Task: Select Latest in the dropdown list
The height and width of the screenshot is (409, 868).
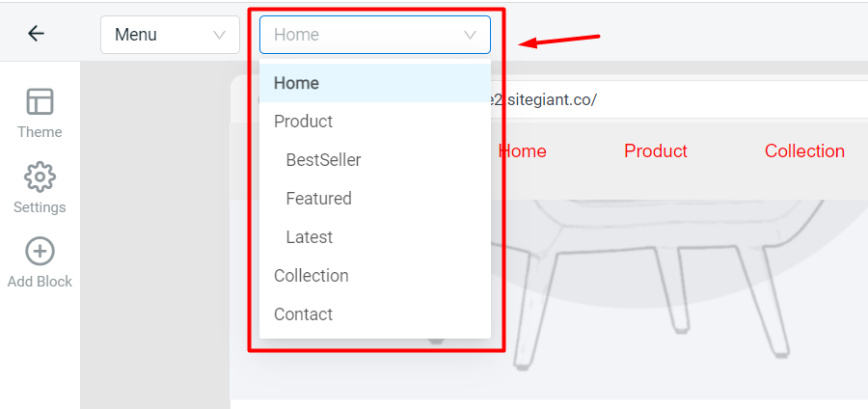Action: coord(309,237)
